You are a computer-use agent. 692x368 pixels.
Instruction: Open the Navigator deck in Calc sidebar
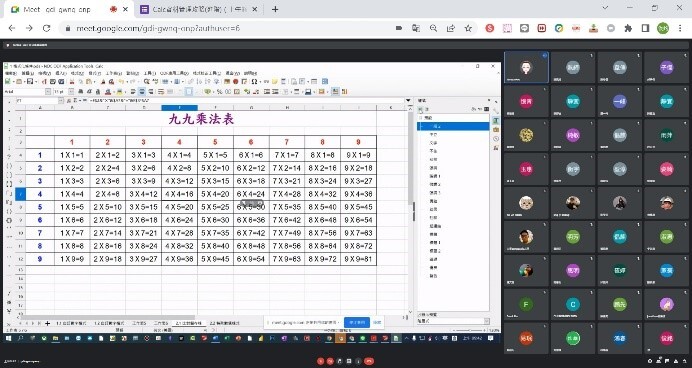[x=496, y=139]
